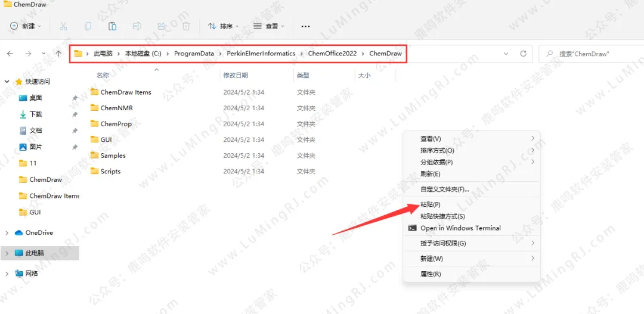Click ChemOffice2022 in the address breadcrumb

(x=332, y=54)
